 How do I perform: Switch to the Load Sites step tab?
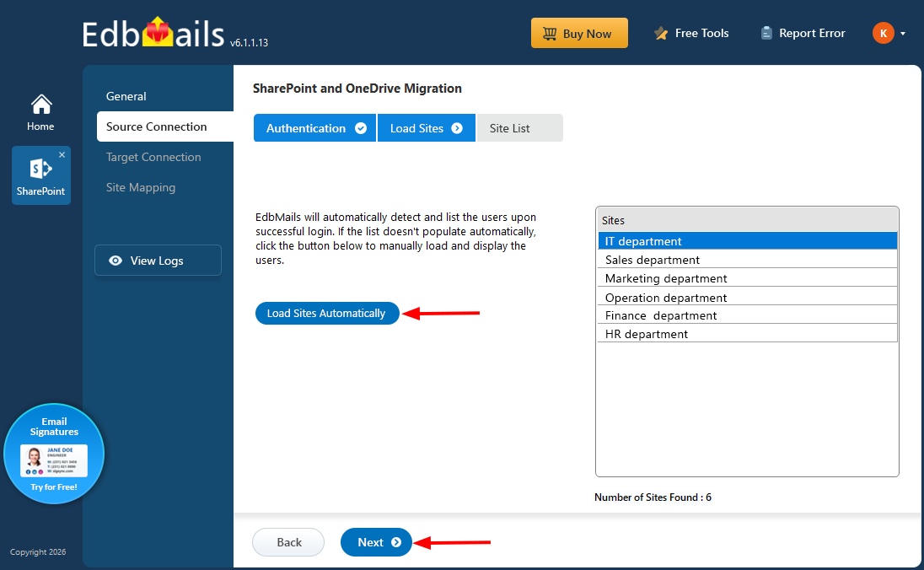tap(426, 128)
